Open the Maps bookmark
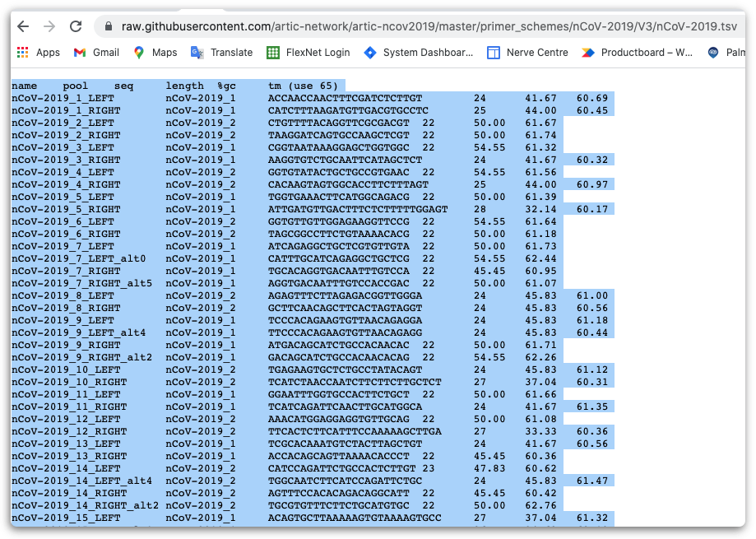The height and width of the screenshot is (539, 756). pos(155,52)
